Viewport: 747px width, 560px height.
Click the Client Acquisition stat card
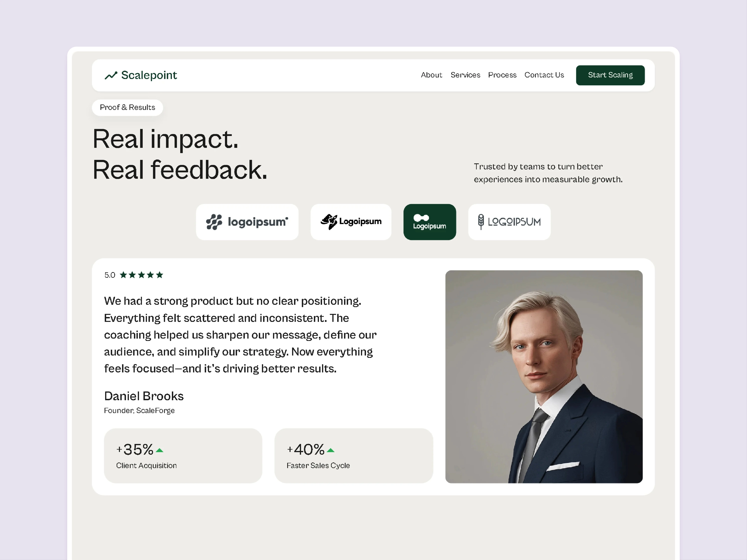tap(183, 456)
